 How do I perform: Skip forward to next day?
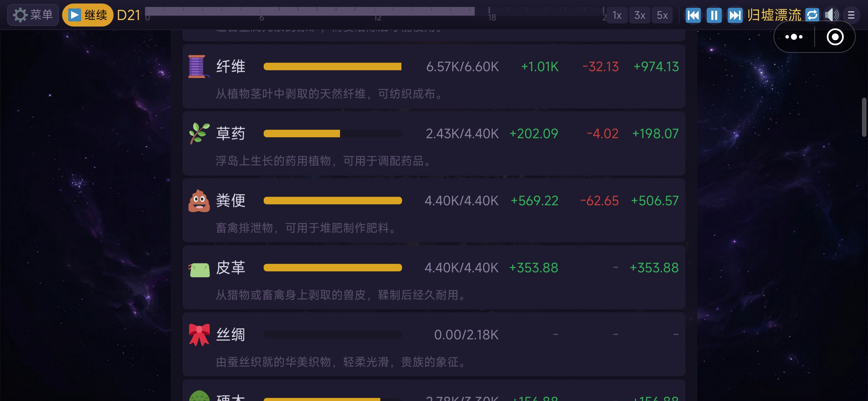click(x=735, y=15)
